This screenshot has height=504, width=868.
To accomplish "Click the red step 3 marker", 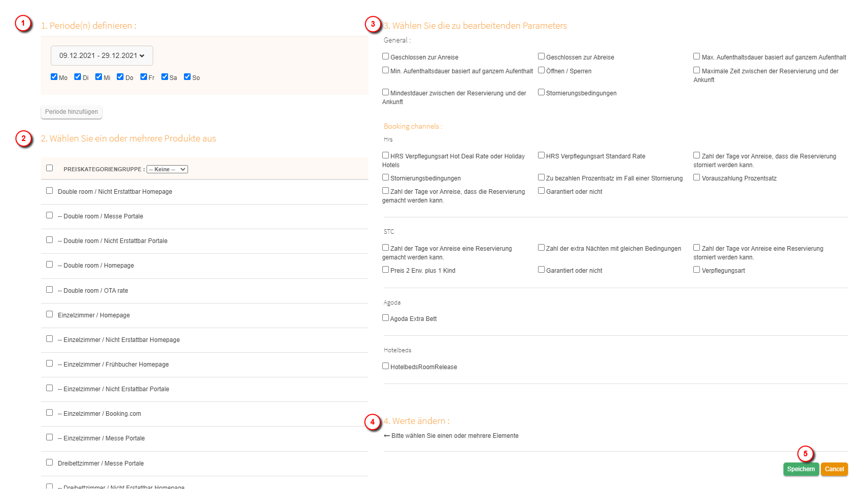I will pyautogui.click(x=373, y=24).
